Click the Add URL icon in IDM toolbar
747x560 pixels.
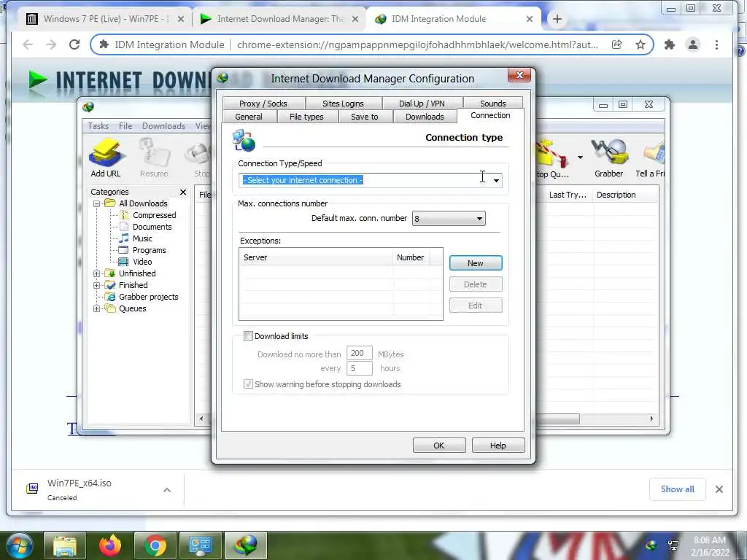click(106, 158)
